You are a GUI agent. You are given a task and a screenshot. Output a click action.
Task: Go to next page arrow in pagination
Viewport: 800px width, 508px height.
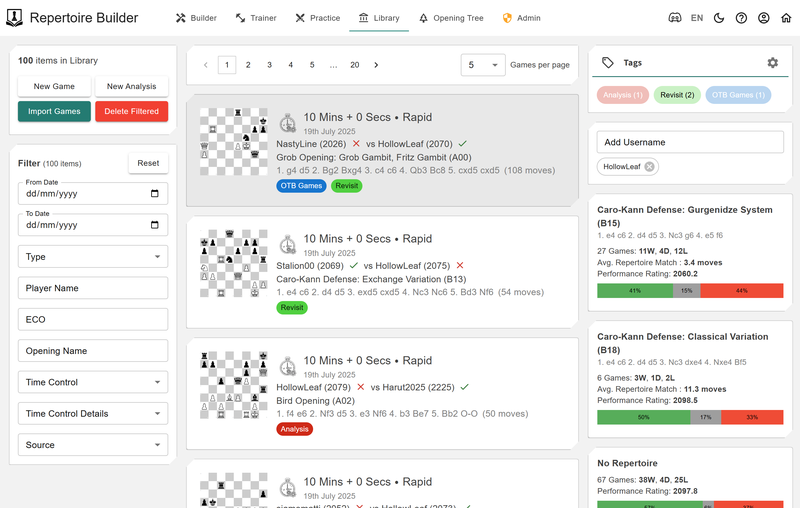(x=376, y=65)
